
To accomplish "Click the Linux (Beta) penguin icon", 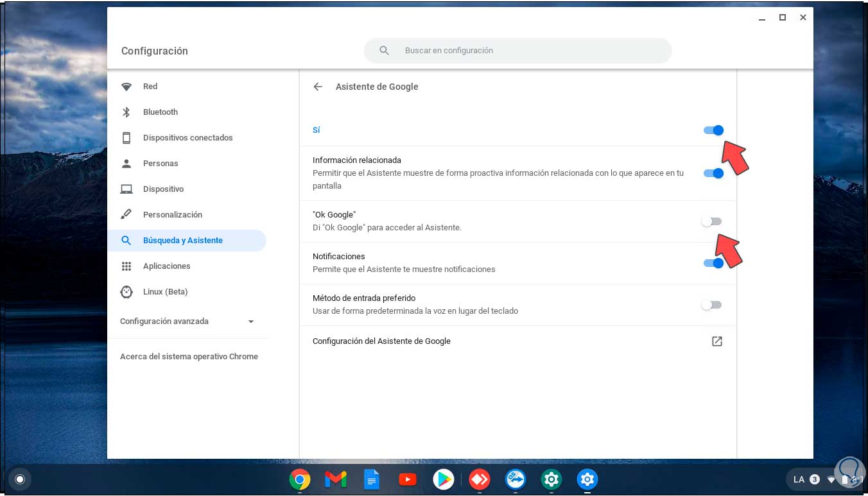I will click(126, 292).
